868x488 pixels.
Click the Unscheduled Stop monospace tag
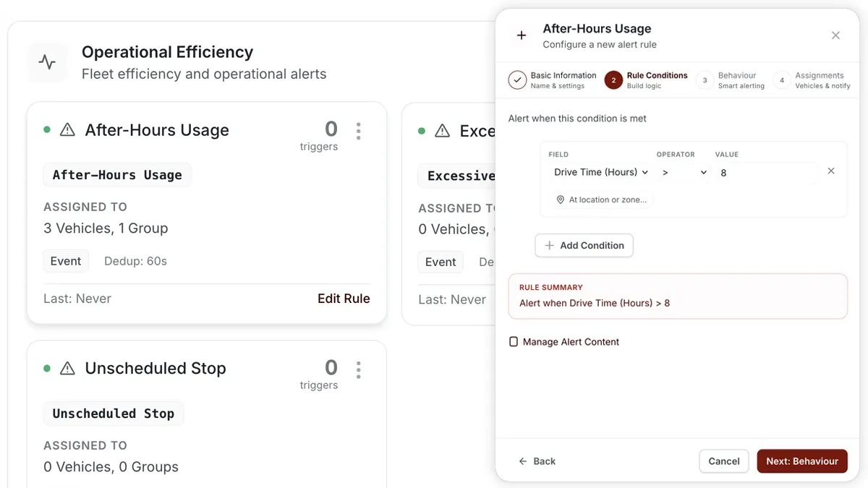coord(114,414)
